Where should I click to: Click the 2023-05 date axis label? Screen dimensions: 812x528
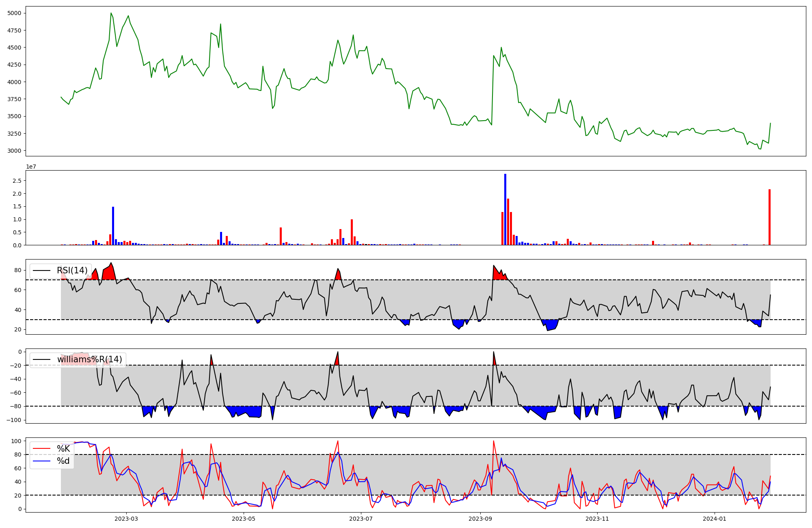click(244, 519)
